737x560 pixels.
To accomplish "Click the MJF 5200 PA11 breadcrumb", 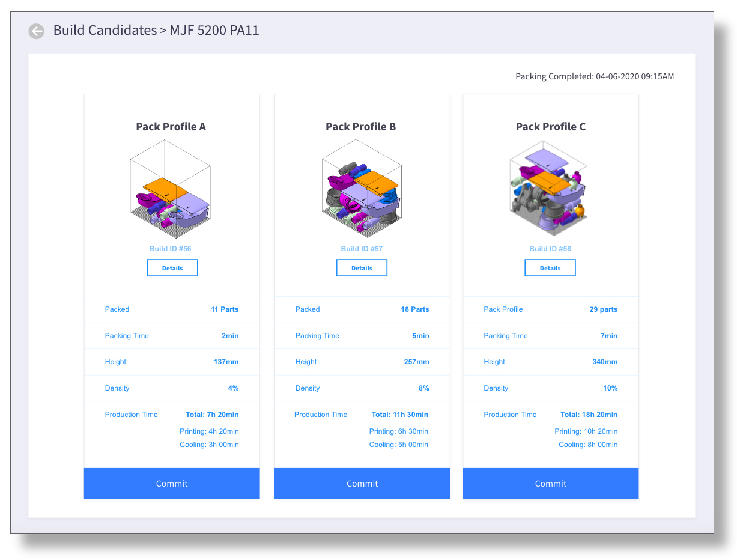I will 214,31.
